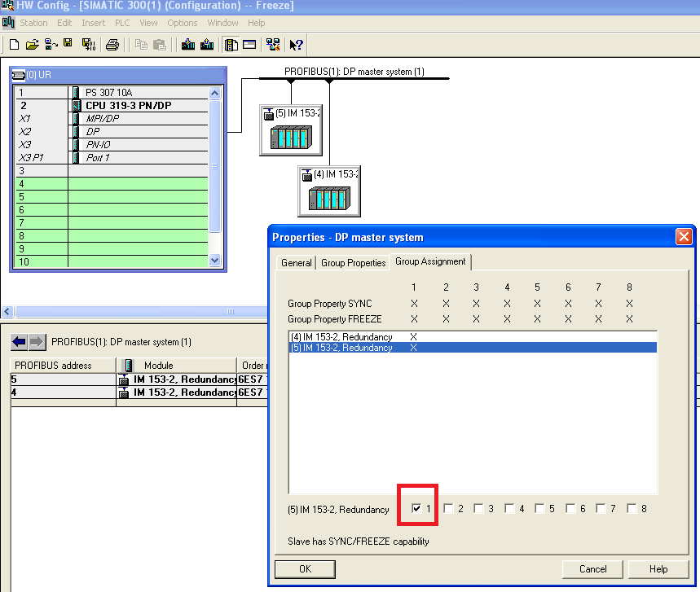Image resolution: width=700 pixels, height=592 pixels.
Task: Open the Station menu
Action: (x=33, y=23)
